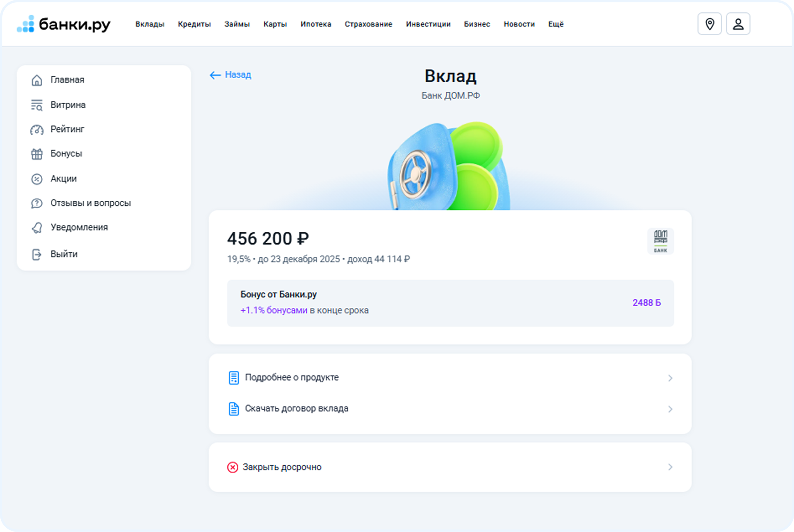
Task: Open the location pin icon in header
Action: click(709, 24)
